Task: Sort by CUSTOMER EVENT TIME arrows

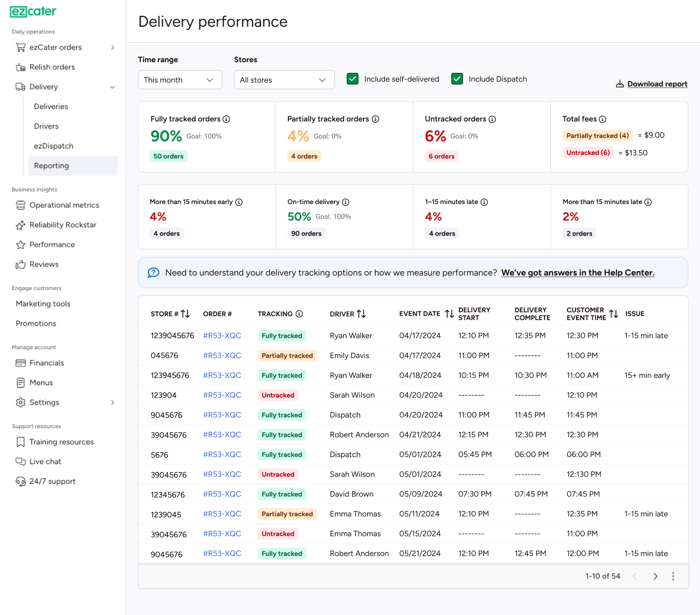Action: 613,314
